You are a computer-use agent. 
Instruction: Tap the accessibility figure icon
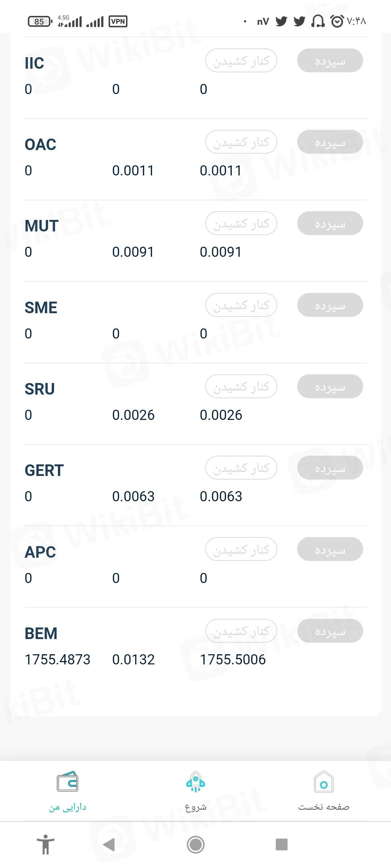(46, 845)
